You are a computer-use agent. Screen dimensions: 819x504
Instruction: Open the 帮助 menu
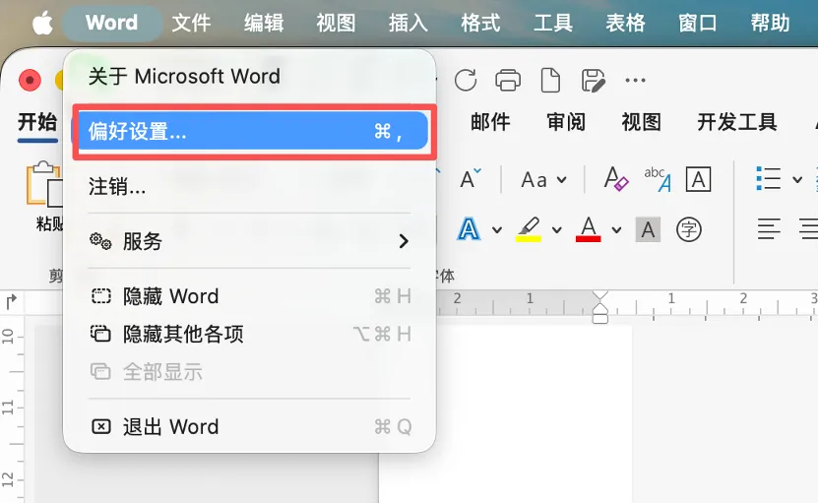pyautogui.click(x=770, y=23)
